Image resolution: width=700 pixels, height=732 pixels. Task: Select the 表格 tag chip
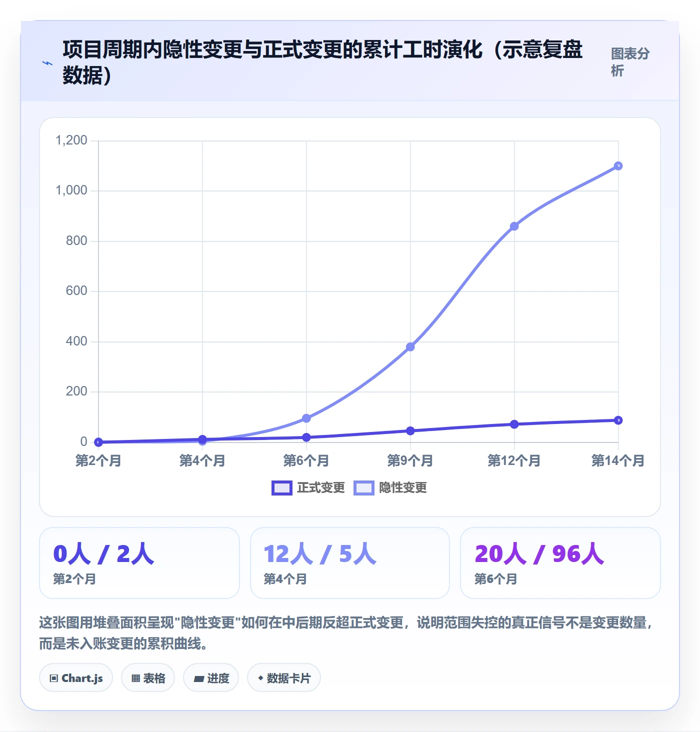tap(148, 678)
